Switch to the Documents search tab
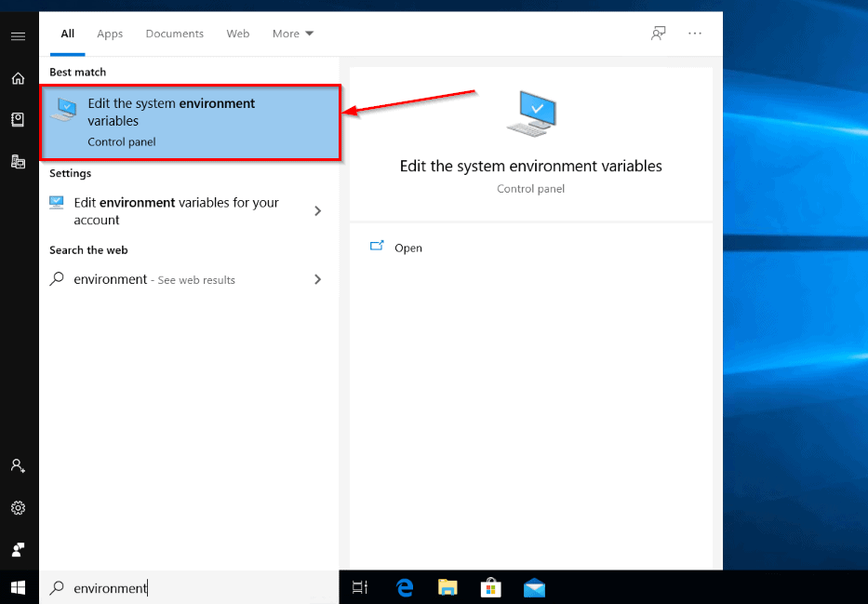 coord(174,34)
